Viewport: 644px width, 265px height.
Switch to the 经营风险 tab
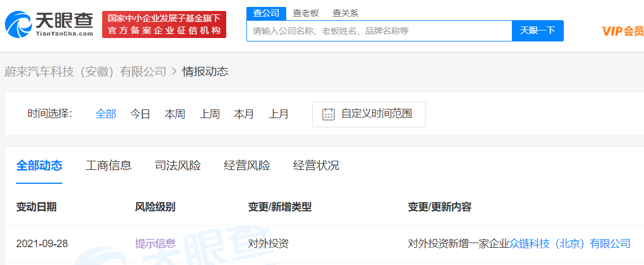coord(247,166)
